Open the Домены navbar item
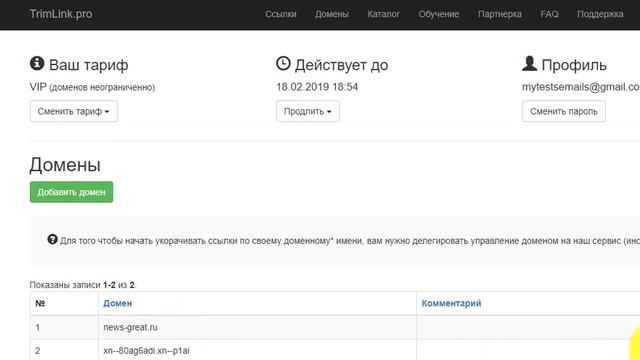The width and height of the screenshot is (640, 360). point(331,14)
